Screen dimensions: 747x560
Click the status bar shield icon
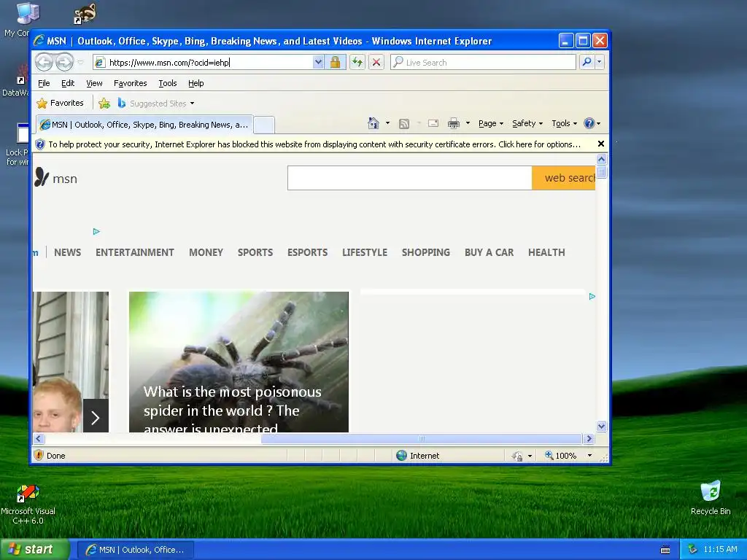click(39, 455)
